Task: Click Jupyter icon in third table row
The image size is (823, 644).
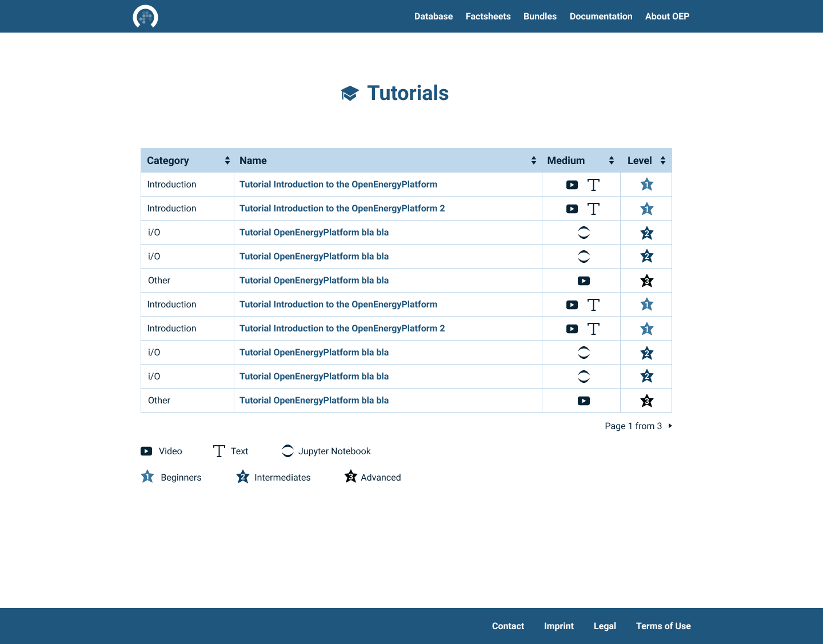Action: [584, 233]
